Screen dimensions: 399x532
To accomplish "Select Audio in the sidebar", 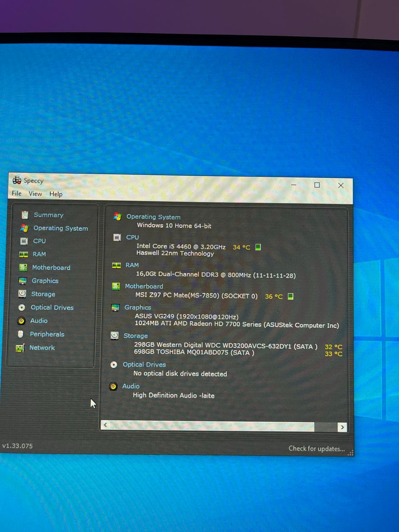I will (x=39, y=321).
